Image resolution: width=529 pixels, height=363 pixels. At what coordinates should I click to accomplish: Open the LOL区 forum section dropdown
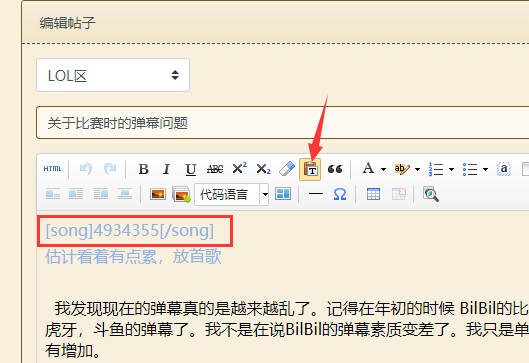tap(113, 75)
